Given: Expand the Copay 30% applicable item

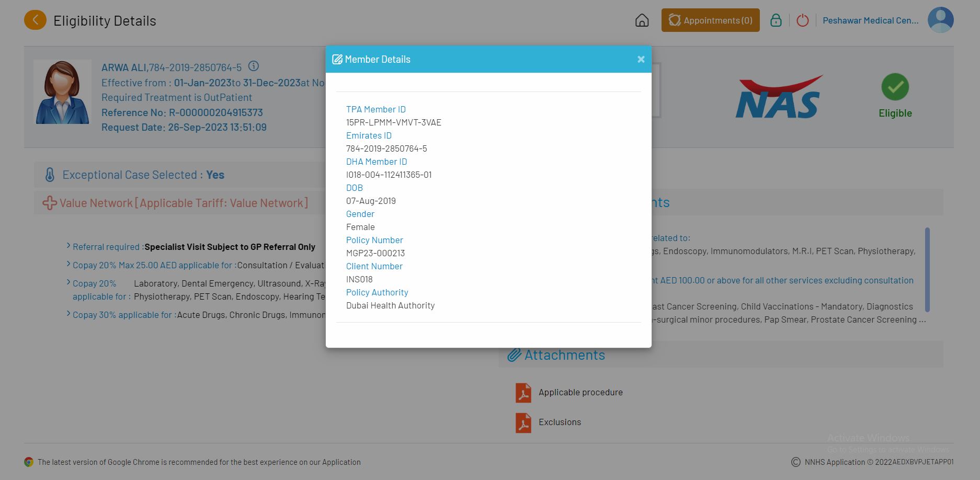Looking at the screenshot, I should (x=69, y=314).
